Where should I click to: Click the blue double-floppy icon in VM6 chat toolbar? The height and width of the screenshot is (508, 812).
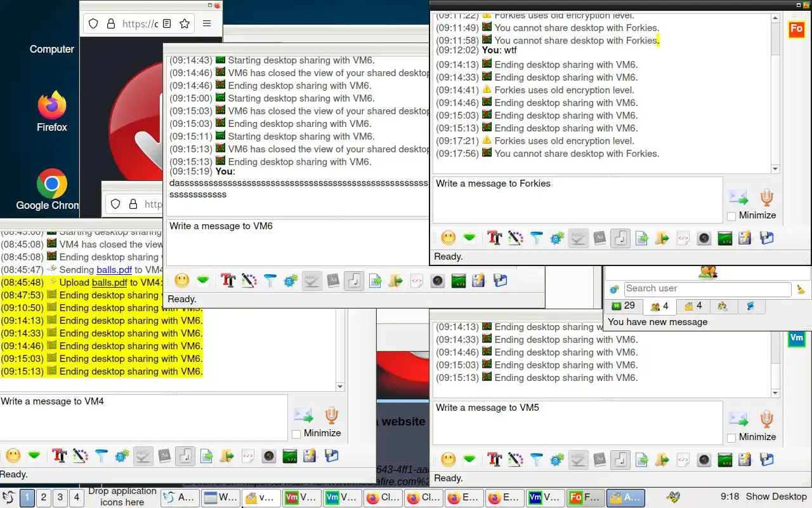(x=500, y=280)
